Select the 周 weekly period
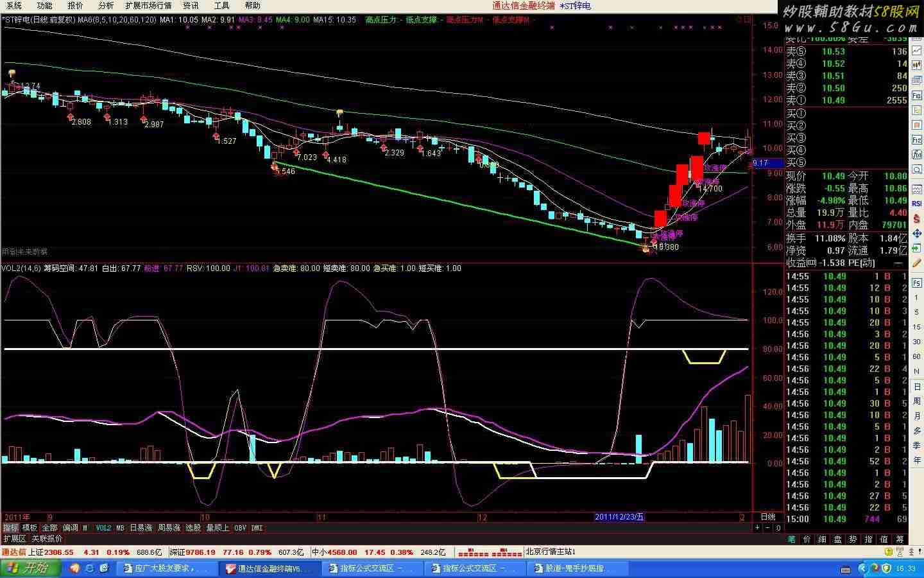The width and height of the screenshot is (924, 578). (917, 401)
